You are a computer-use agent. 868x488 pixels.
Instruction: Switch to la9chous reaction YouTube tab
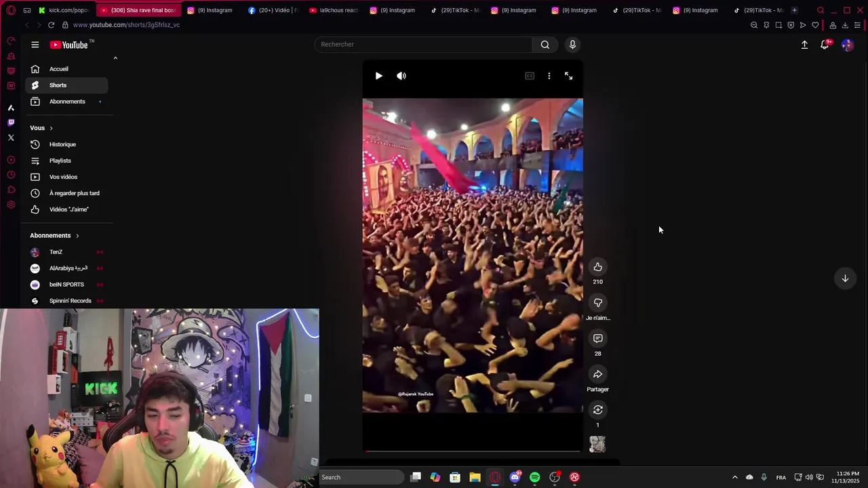tap(333, 10)
